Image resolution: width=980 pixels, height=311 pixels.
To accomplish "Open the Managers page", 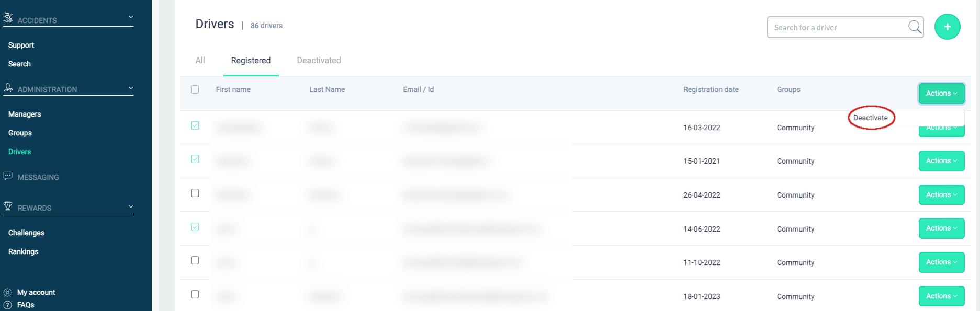I will pyautogui.click(x=25, y=114).
